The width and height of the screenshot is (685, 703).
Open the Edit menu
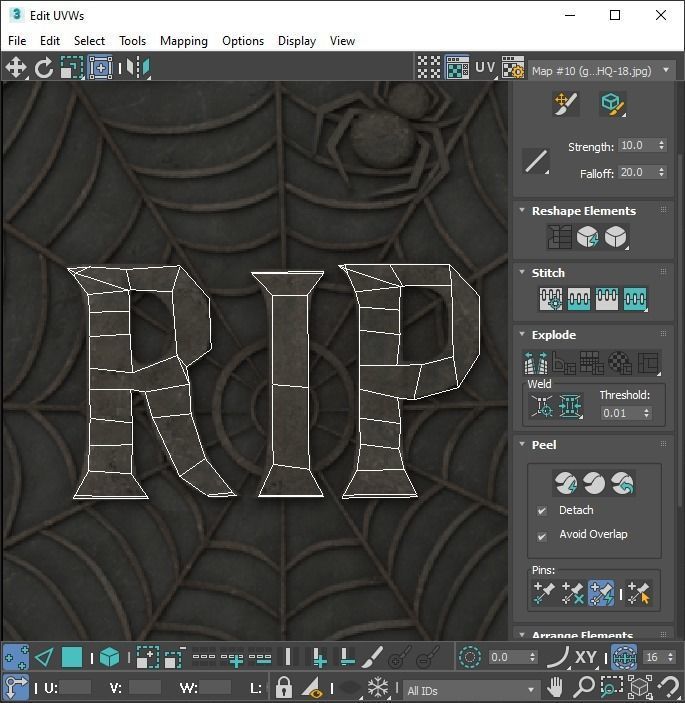coord(50,41)
